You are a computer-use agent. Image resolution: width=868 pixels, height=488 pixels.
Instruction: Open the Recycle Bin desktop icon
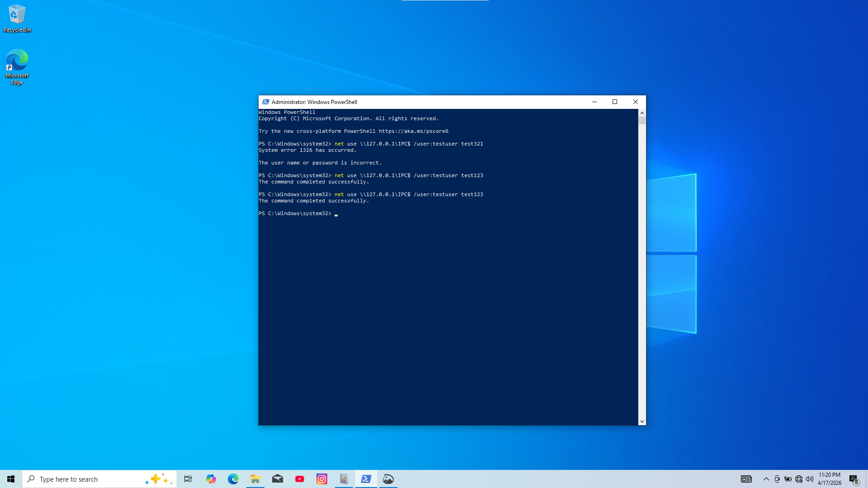tap(17, 19)
